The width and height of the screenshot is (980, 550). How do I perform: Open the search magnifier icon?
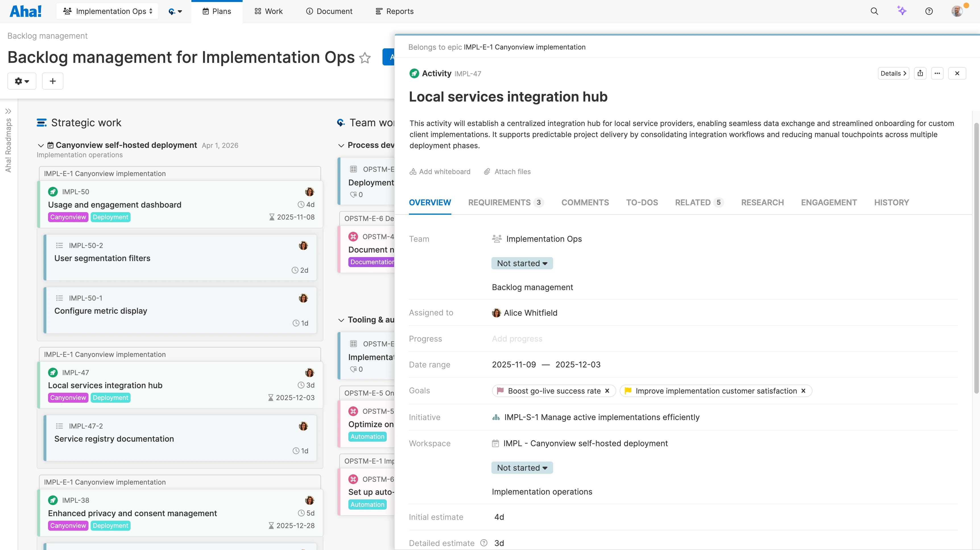[x=874, y=11]
